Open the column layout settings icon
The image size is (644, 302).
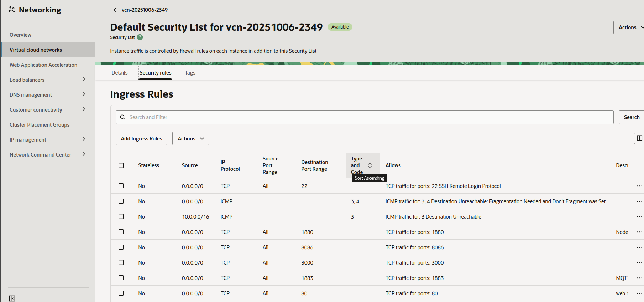tap(639, 138)
